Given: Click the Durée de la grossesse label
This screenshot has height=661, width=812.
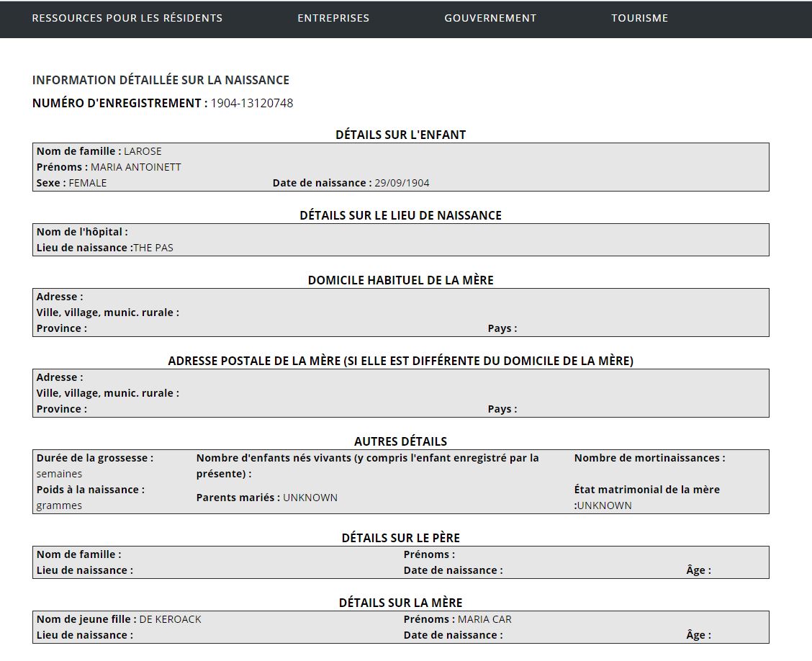Looking at the screenshot, I should pos(95,458).
